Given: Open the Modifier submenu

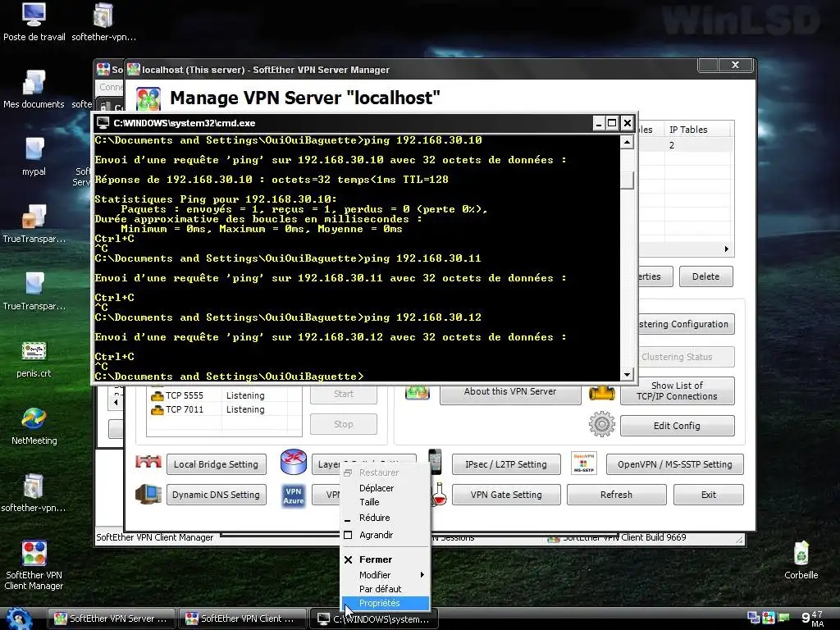Looking at the screenshot, I should click(386, 575).
